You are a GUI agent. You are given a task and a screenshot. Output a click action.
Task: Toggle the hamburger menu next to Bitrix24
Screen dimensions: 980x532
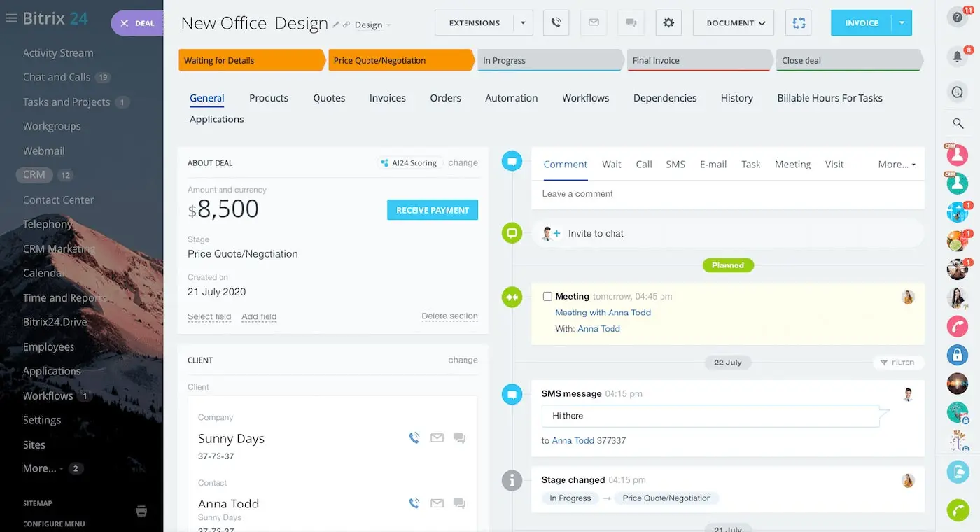click(11, 18)
